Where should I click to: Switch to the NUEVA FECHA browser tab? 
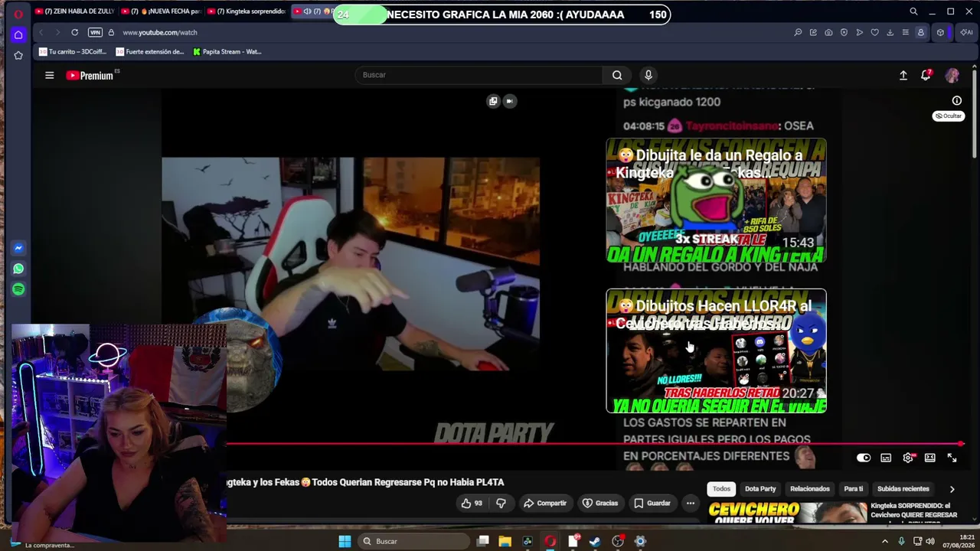click(161, 11)
